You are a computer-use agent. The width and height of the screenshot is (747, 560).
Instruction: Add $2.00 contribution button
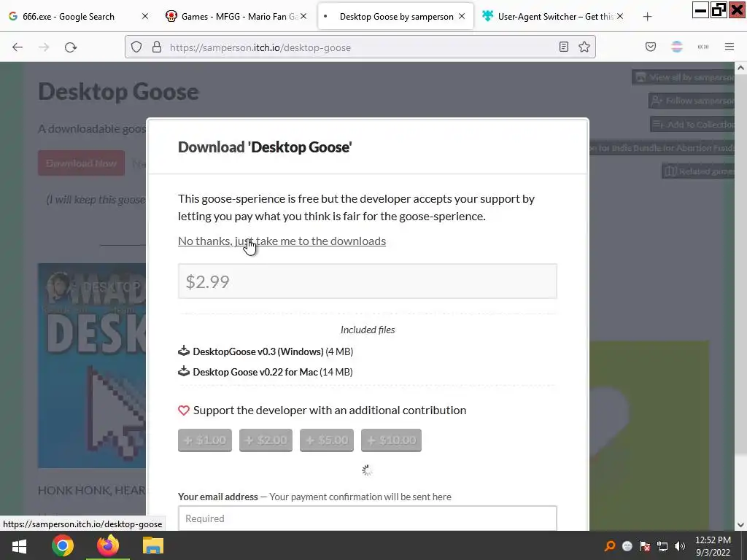(x=266, y=440)
